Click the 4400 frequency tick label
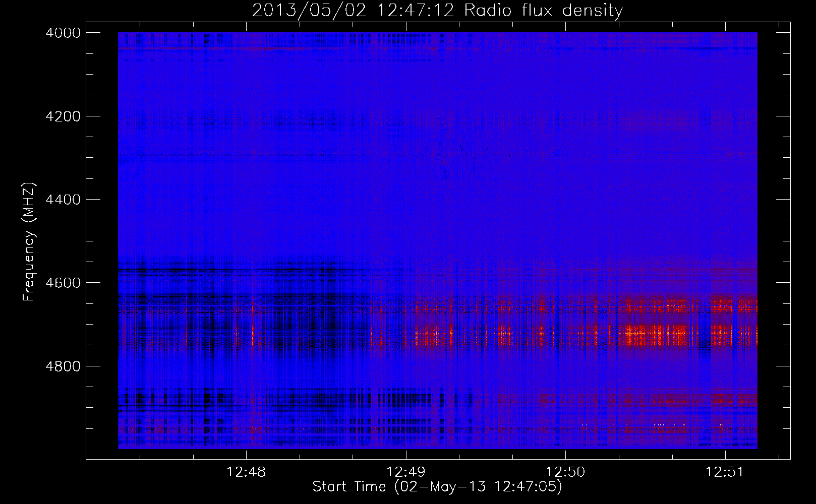816x504 pixels. [x=63, y=200]
